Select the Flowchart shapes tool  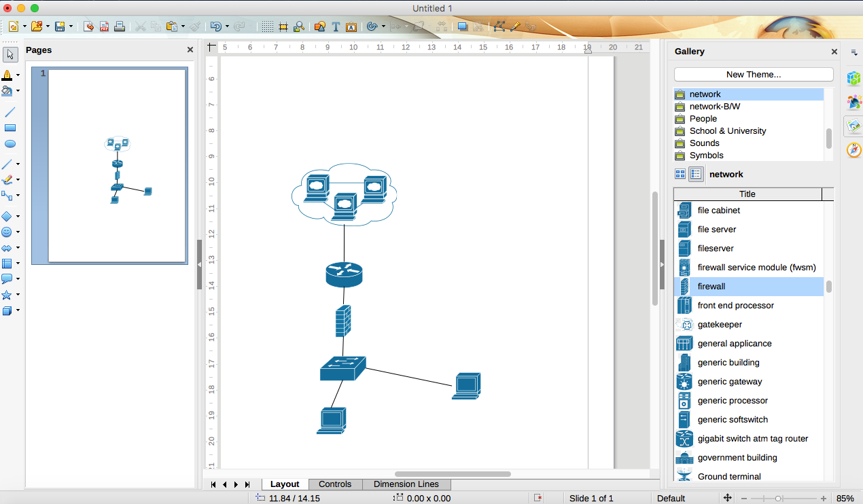tap(8, 264)
